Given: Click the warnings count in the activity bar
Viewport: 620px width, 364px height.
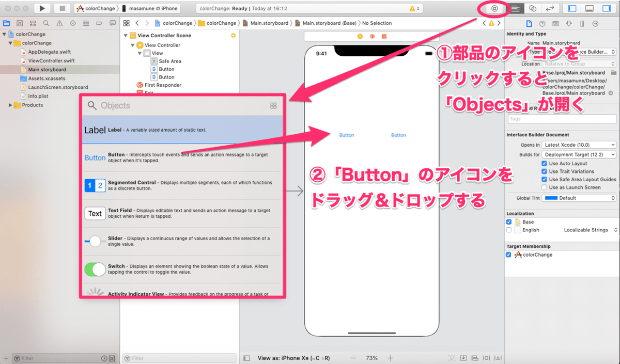Looking at the screenshot, I should 414,9.
